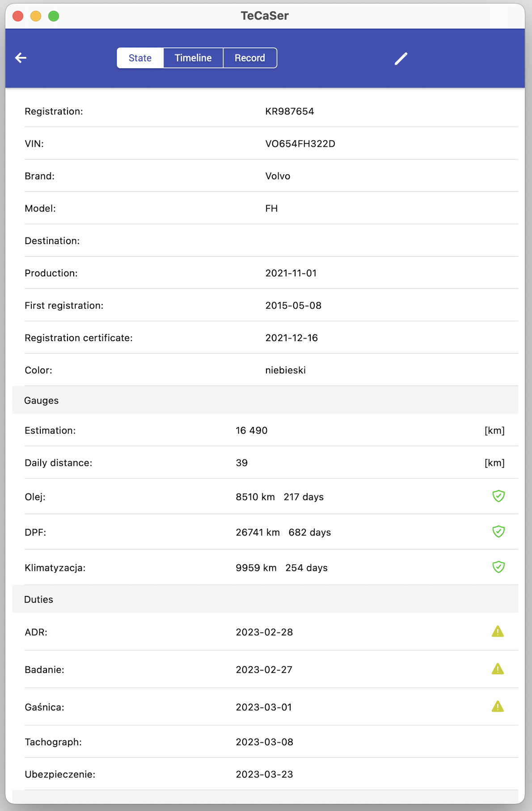Screen dimensions: 532x811
Task: Click the green shield icon for Klimatyzacja
Action: click(x=498, y=567)
